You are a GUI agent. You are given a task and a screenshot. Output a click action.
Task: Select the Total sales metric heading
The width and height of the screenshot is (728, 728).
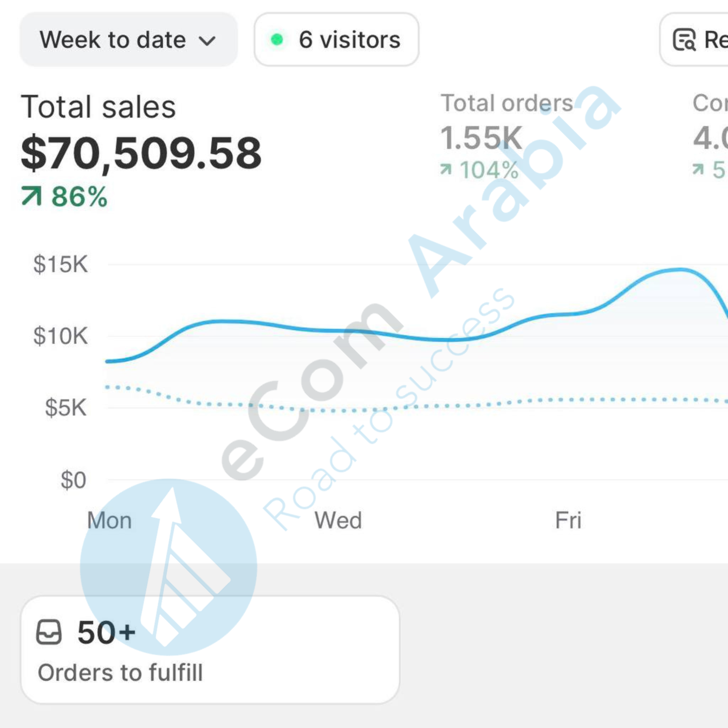pos(98,107)
